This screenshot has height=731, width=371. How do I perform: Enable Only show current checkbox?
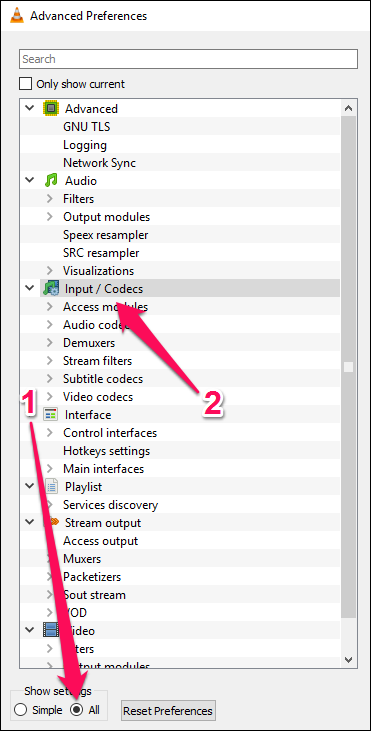click(x=25, y=84)
